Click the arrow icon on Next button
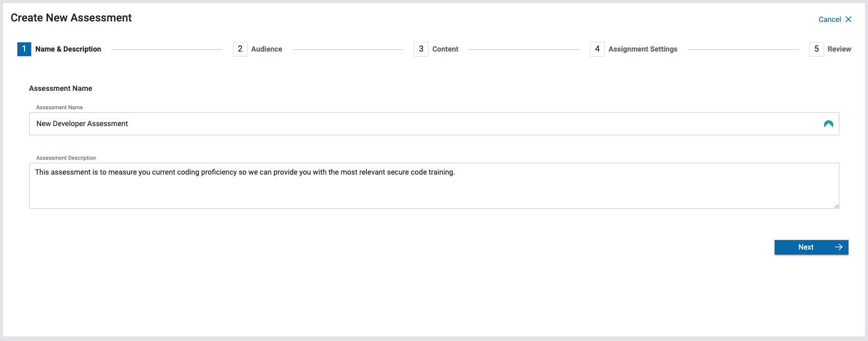The width and height of the screenshot is (868, 341). click(838, 247)
